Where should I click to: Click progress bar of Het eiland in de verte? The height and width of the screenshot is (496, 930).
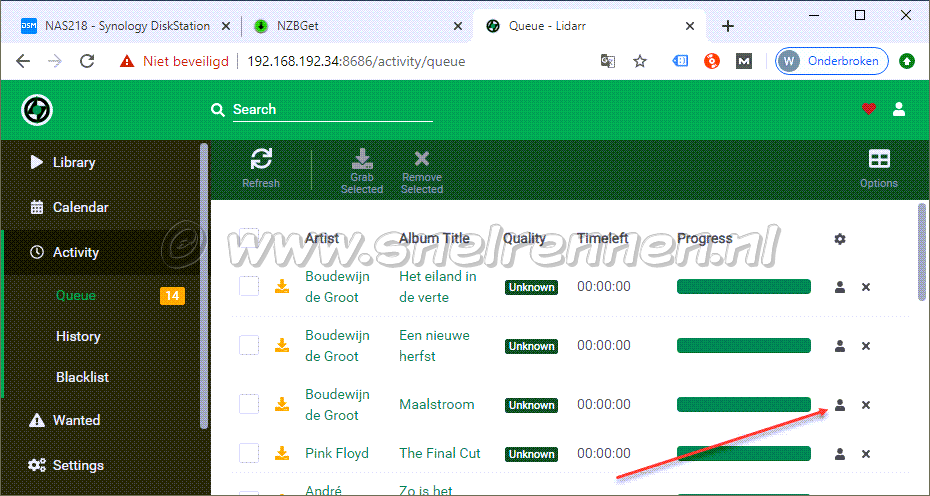click(x=744, y=287)
